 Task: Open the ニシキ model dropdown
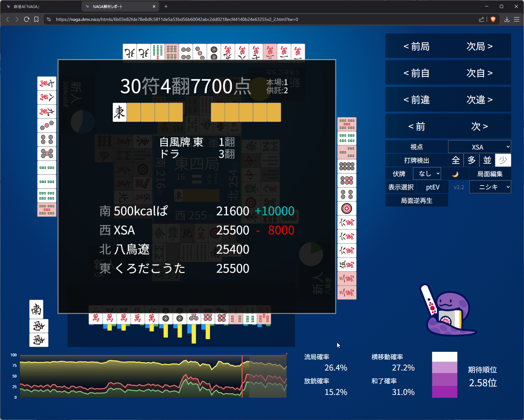[490, 187]
